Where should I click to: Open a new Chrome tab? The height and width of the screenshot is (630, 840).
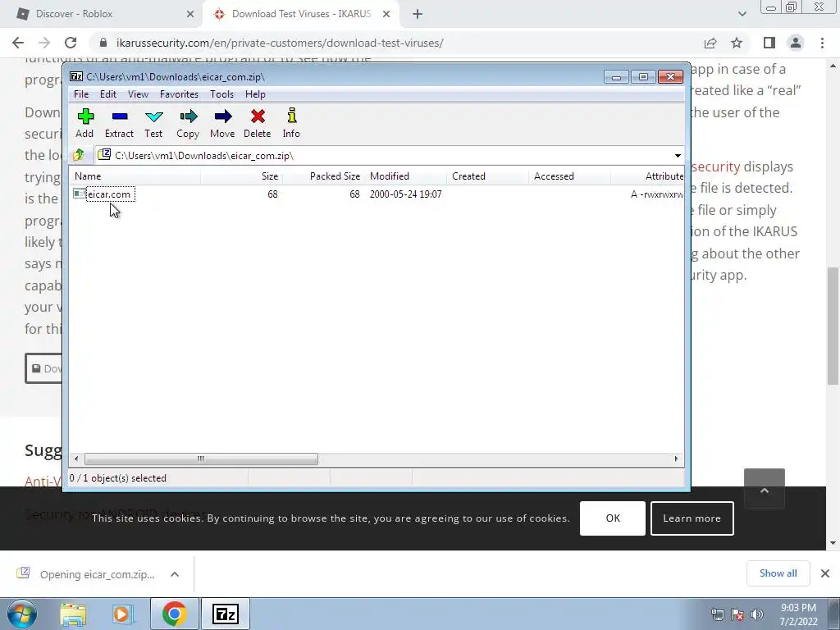tap(418, 15)
